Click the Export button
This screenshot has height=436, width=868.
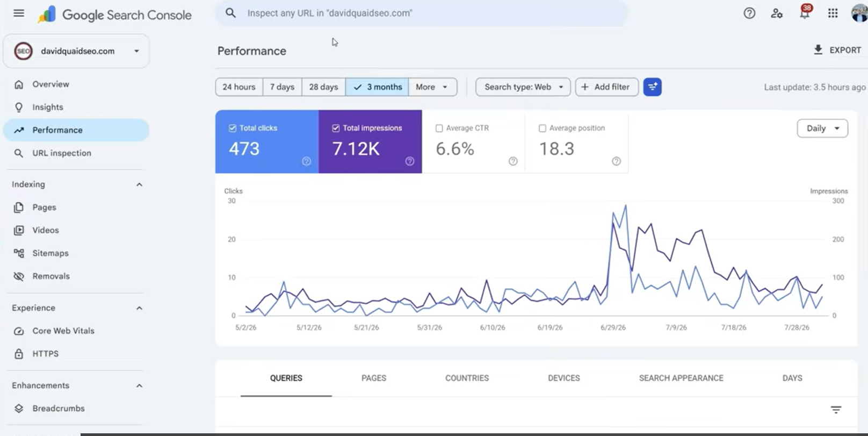(837, 50)
